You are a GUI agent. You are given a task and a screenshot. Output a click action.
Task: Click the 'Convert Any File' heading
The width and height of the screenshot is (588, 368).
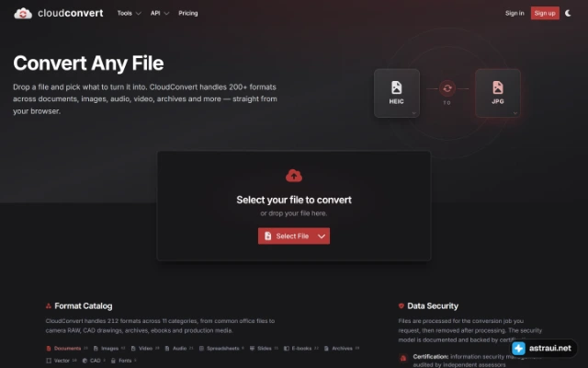coord(88,63)
